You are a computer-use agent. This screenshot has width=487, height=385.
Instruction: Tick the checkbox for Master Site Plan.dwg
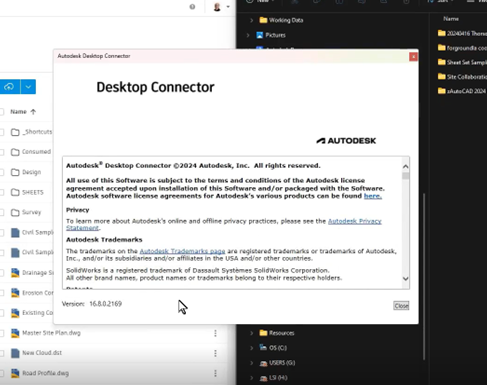1,333
